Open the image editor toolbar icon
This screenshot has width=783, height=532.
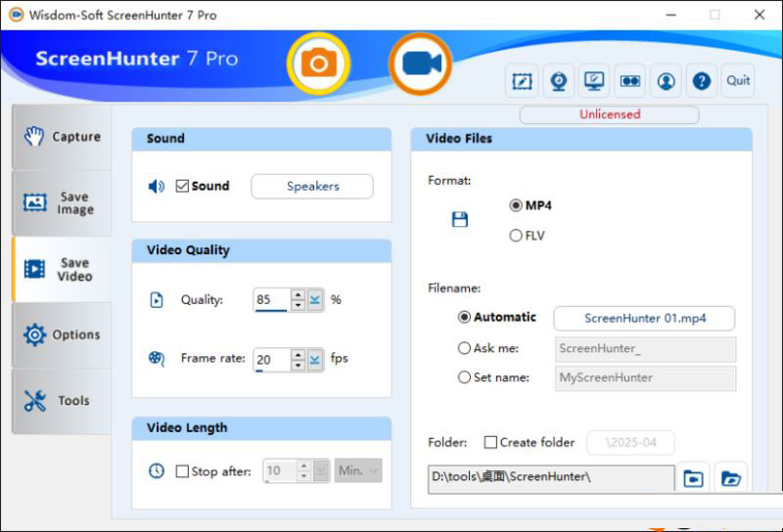(522, 81)
